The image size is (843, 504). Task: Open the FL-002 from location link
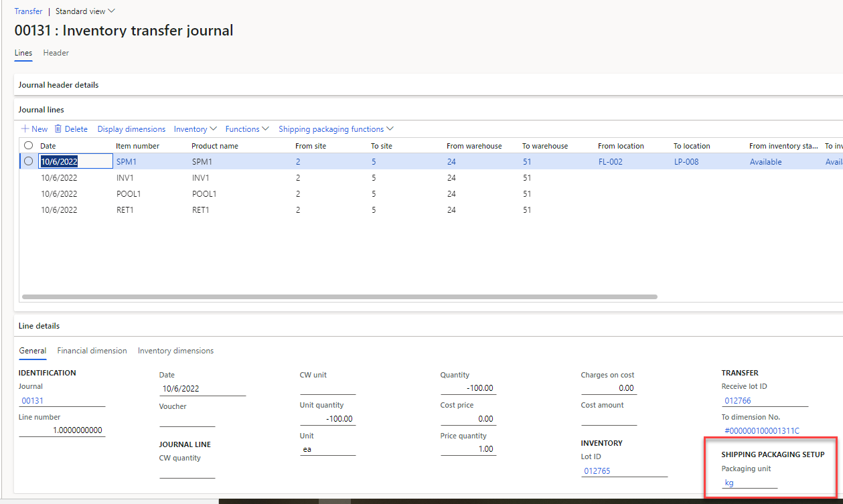point(610,161)
